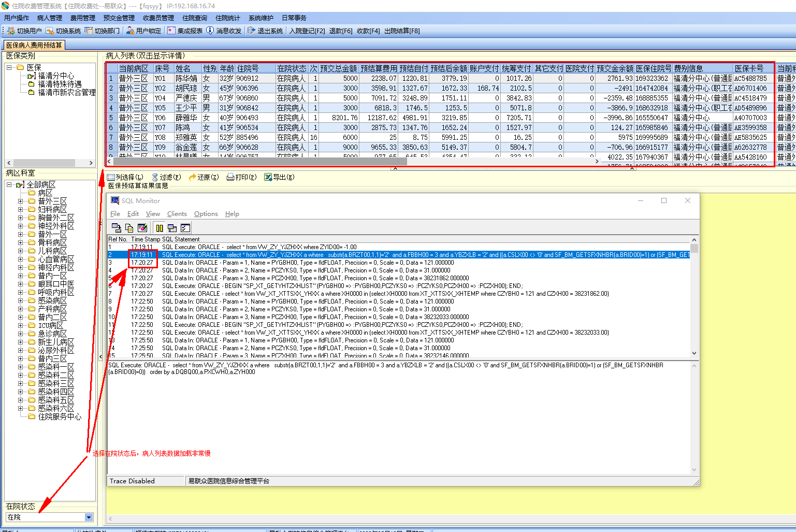796x532 pixels.
Task: Expand the 心血管病区 ward node
Action: 21,259
